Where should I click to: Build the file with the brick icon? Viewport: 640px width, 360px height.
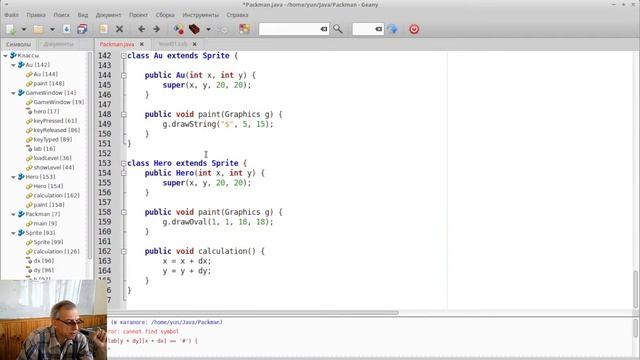coord(194,29)
